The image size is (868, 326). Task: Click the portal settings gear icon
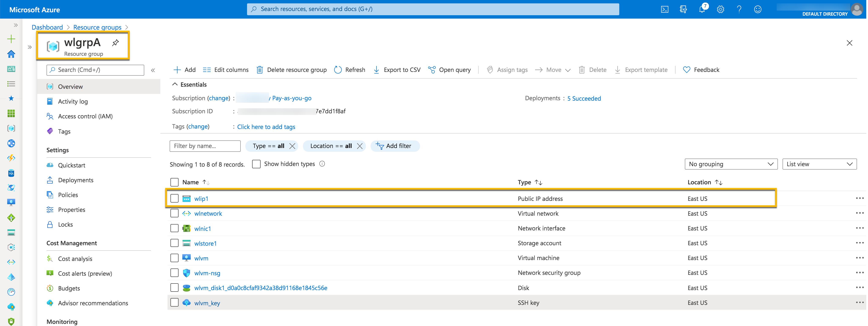pos(720,9)
